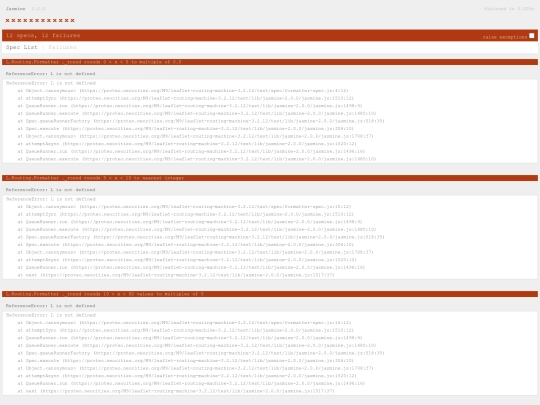Select bold ReferenceError message under the 5 < x < 10 failure
Viewport: 540px width, 405px height.
coord(50,190)
